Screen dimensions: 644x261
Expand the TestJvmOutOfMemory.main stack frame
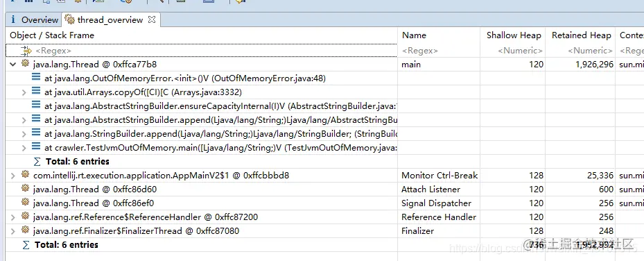[x=24, y=148]
